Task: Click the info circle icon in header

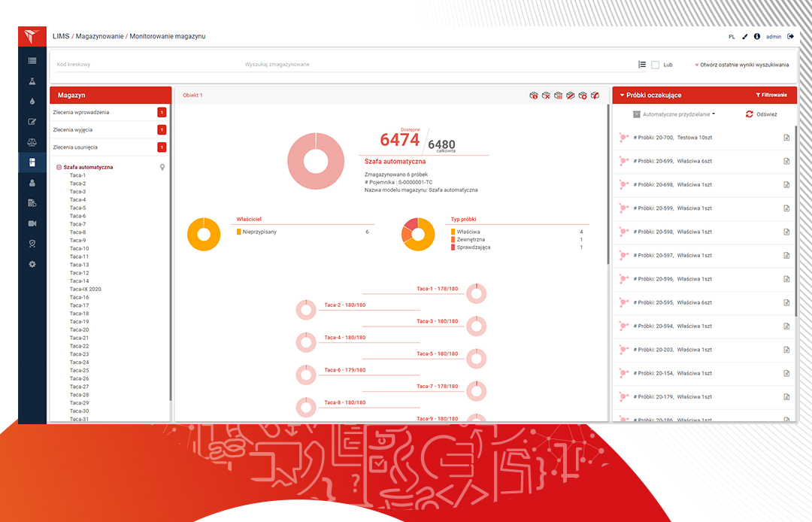Action: click(757, 36)
